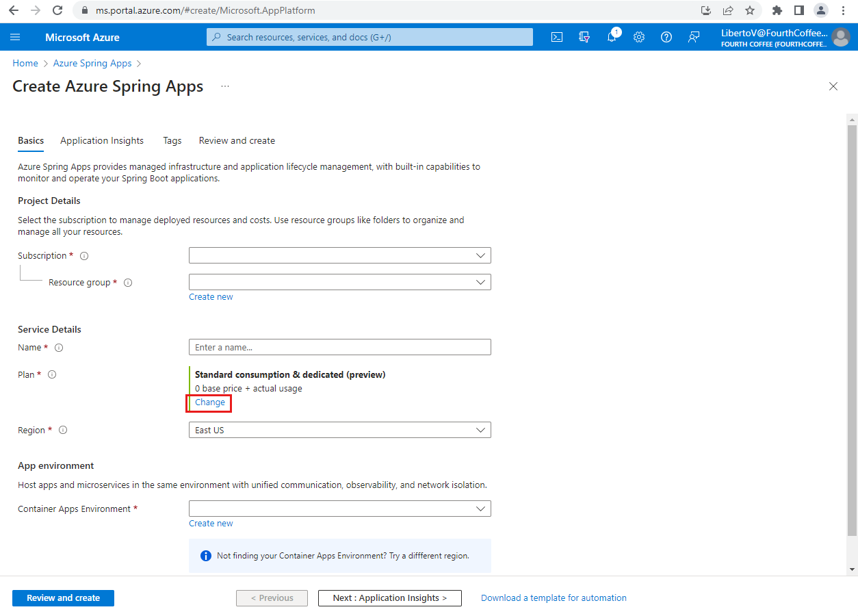Open the Container Apps Environment dropdown
The image size is (858, 616).
340,509
